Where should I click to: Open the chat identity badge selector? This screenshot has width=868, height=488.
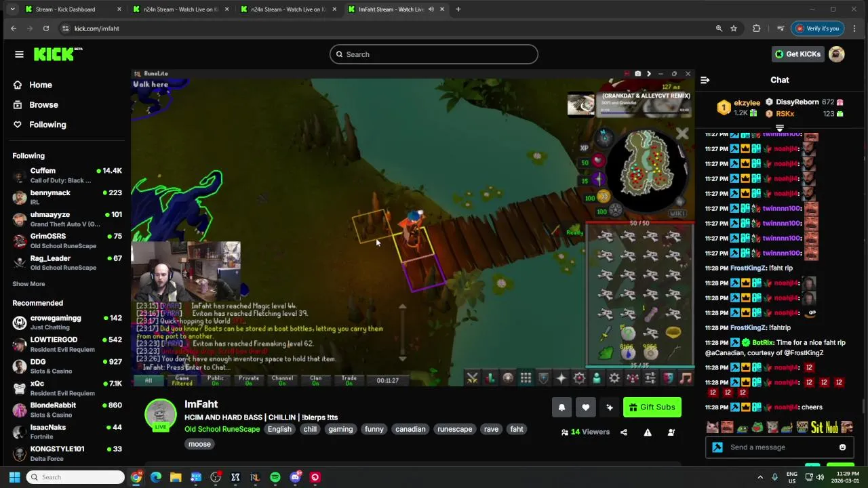pyautogui.click(x=717, y=447)
